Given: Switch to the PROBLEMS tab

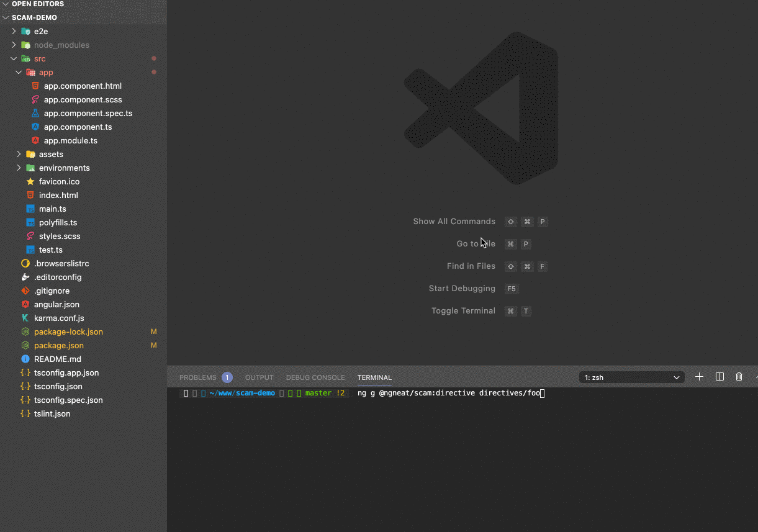Looking at the screenshot, I should tap(198, 377).
